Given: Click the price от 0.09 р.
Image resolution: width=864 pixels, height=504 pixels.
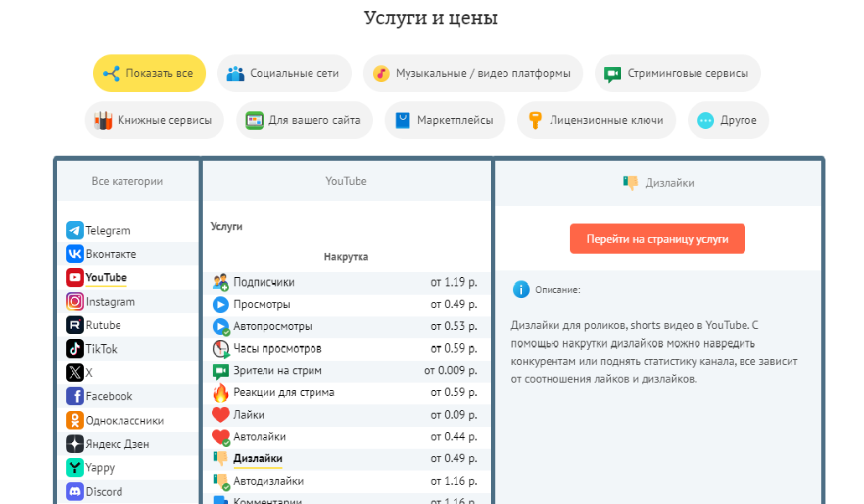Looking at the screenshot, I should [x=454, y=414].
